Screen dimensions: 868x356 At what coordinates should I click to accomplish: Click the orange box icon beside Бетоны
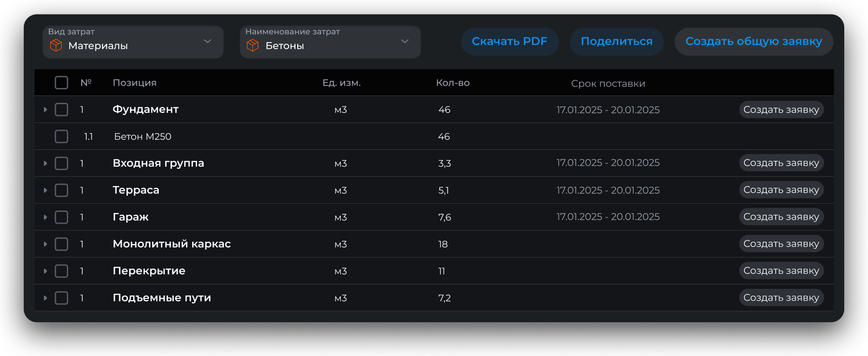pyautogui.click(x=253, y=45)
